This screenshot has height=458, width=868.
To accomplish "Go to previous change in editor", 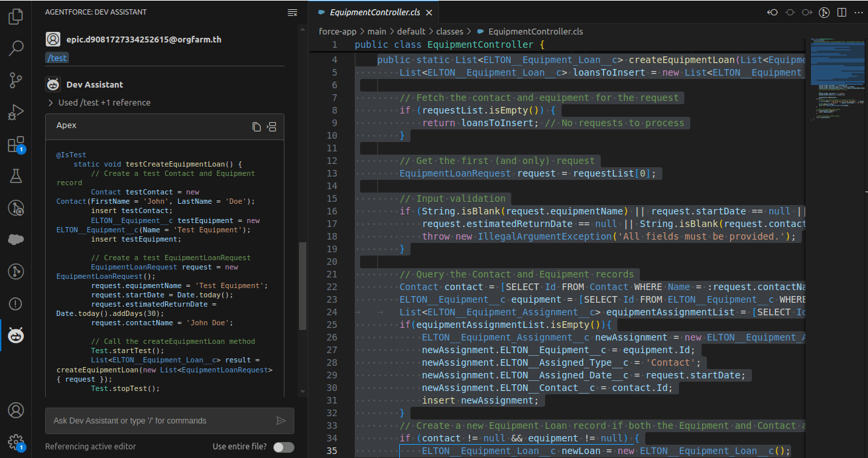I will pos(773,13).
